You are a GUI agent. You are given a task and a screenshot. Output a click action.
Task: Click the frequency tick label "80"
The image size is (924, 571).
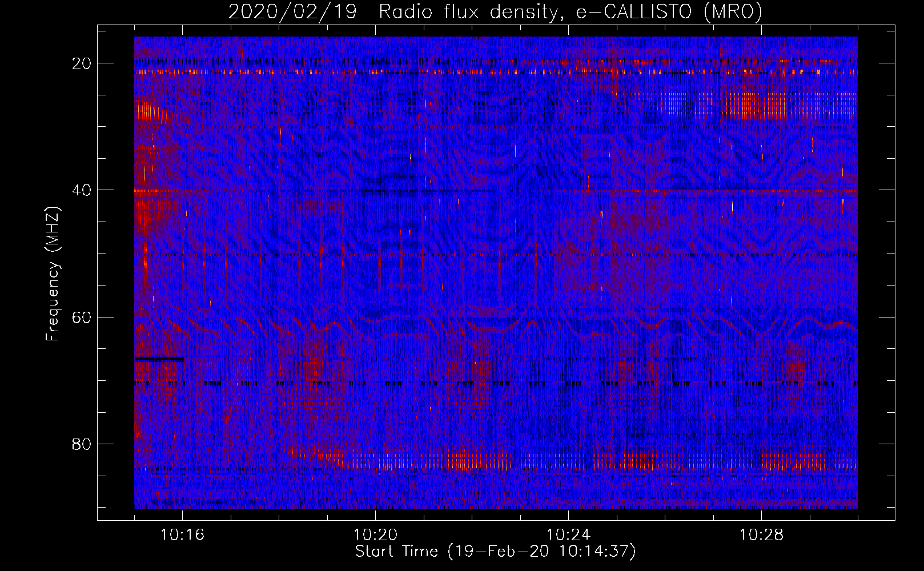tap(82, 444)
